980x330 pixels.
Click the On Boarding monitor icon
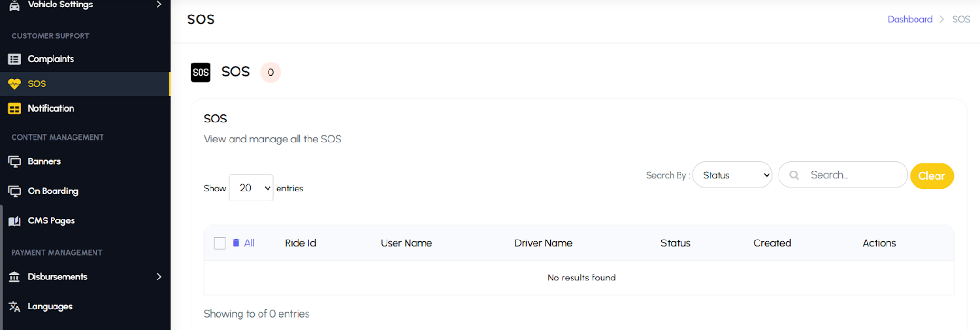(x=14, y=191)
